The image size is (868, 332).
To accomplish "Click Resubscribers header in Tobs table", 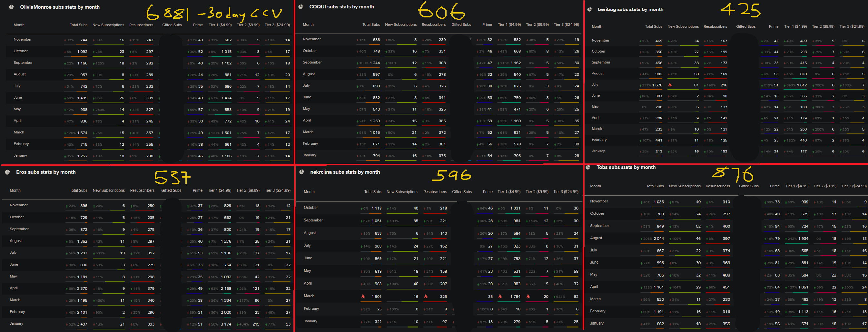I will point(718,186).
